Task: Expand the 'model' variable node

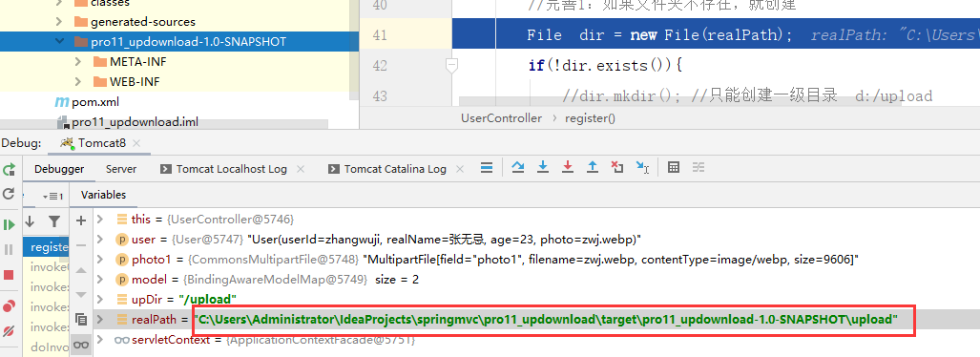Action: tap(100, 280)
